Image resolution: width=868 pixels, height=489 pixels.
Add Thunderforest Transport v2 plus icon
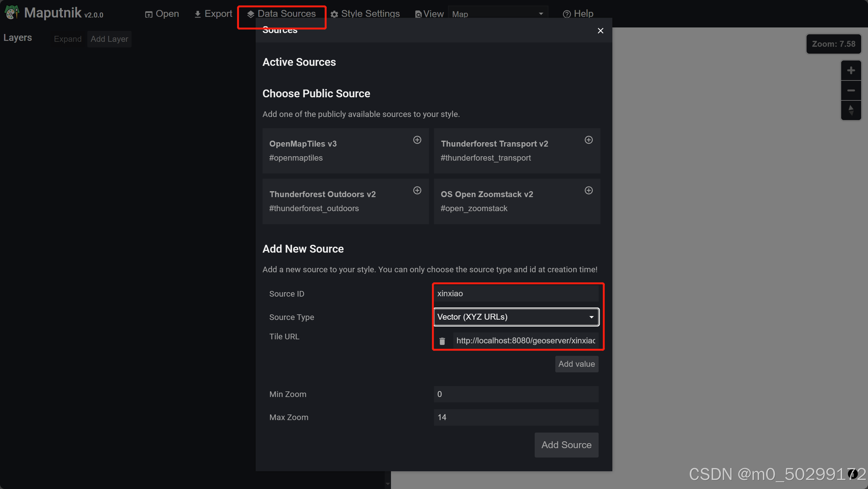[588, 140]
